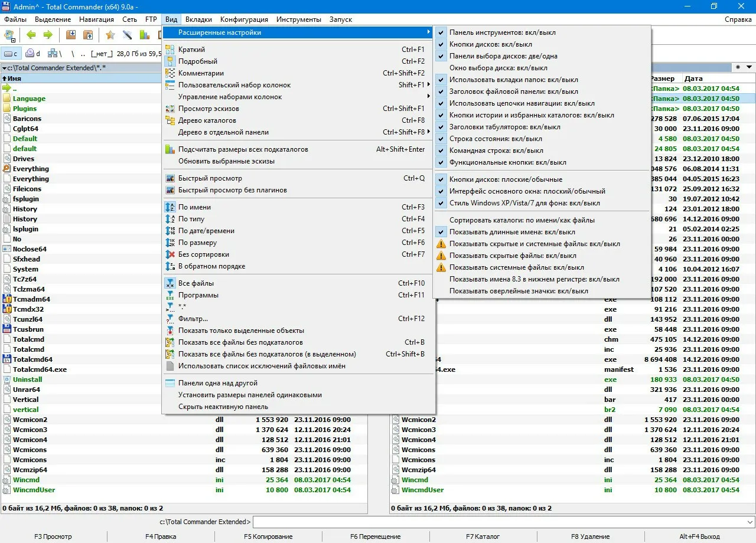Screen dimensions: 756x543
Task: Toggle 'Панель инструментов: вкл/выкл' option
Action: point(502,32)
